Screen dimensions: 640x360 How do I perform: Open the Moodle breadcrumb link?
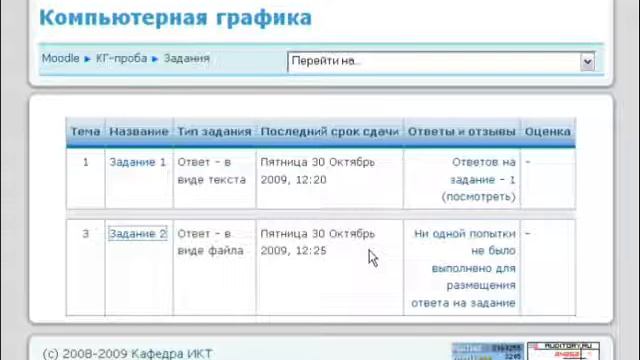[x=60, y=58]
